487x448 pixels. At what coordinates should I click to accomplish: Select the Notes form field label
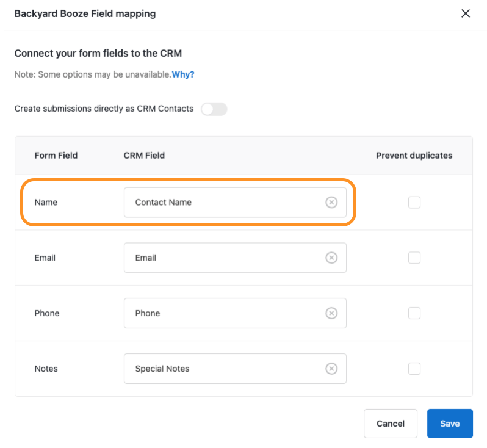click(x=46, y=369)
